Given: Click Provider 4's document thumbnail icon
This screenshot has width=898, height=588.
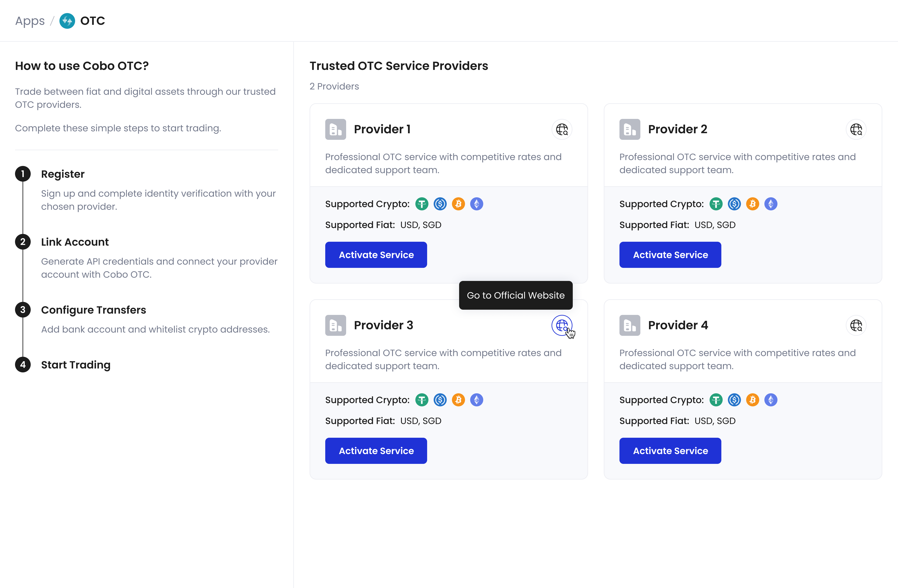Looking at the screenshot, I should click(630, 325).
